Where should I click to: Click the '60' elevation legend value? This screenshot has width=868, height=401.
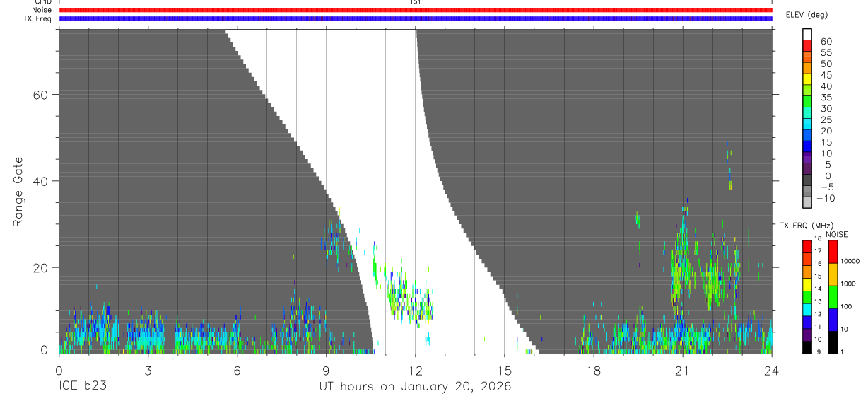(826, 42)
